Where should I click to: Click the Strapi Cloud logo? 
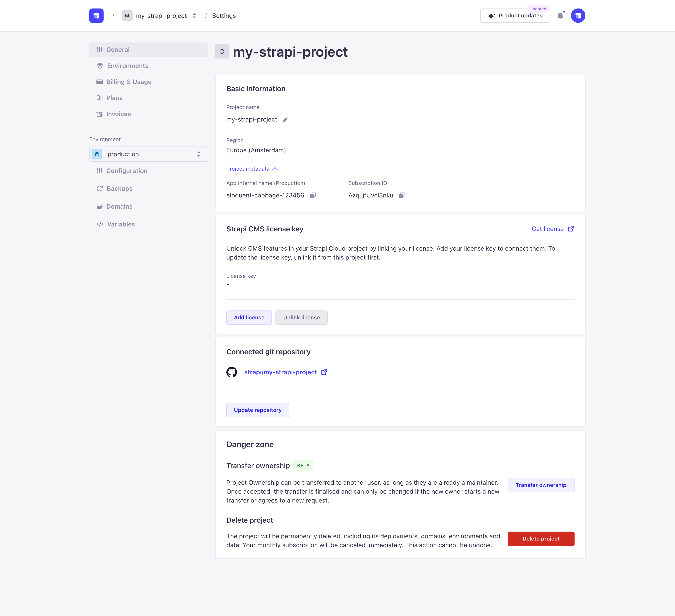click(x=96, y=15)
